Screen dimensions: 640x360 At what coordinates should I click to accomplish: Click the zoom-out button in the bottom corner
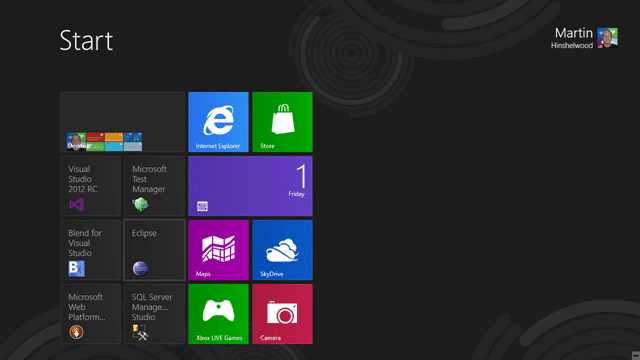pyautogui.click(x=636, y=356)
